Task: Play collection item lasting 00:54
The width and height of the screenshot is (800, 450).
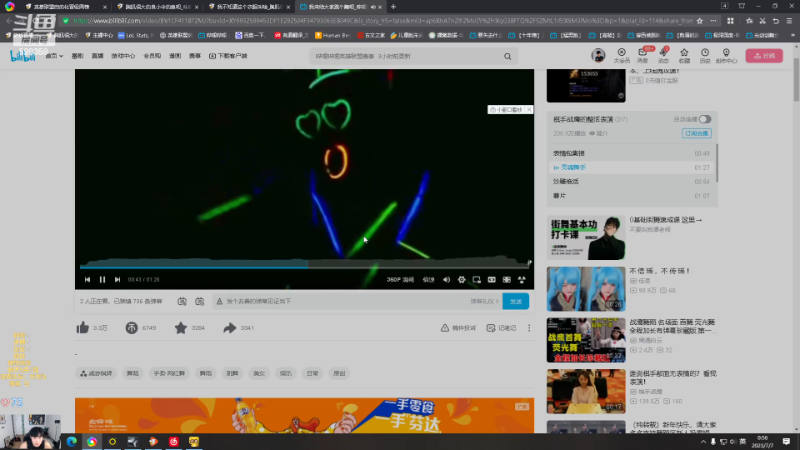Action: coord(632,181)
